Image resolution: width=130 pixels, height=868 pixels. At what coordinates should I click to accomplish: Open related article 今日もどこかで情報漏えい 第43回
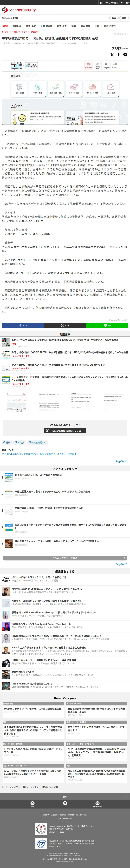(65, 340)
